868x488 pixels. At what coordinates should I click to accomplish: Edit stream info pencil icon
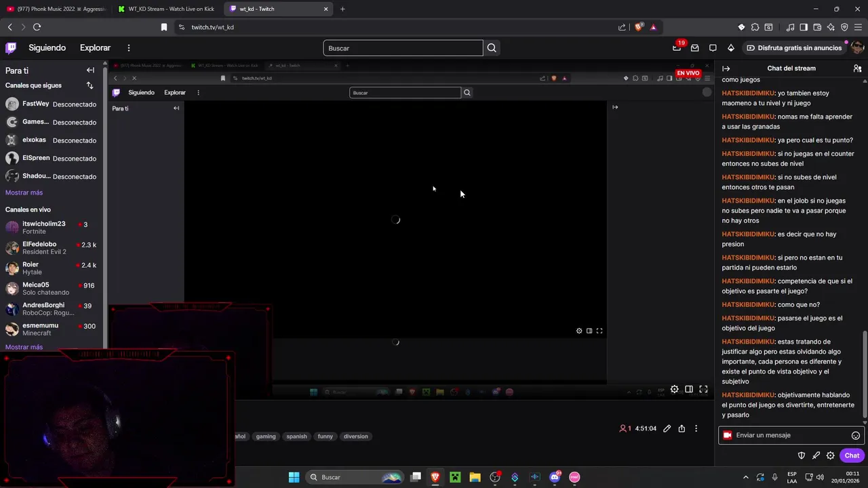pyautogui.click(x=667, y=428)
